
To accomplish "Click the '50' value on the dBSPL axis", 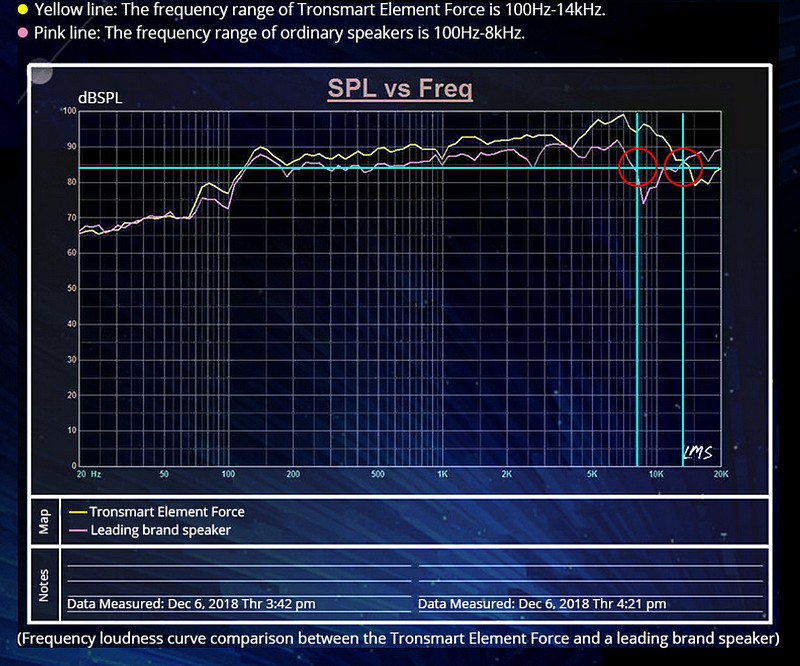I will click(x=71, y=288).
